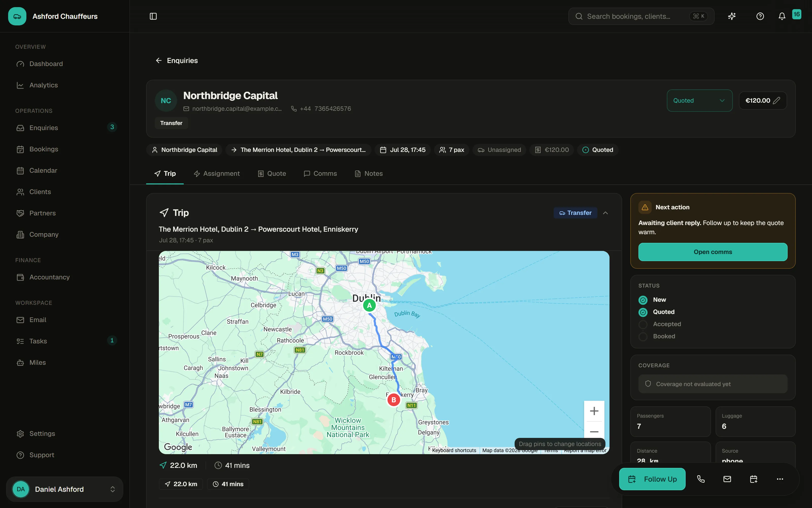
Task: Click the NC client avatar
Action: (166, 101)
